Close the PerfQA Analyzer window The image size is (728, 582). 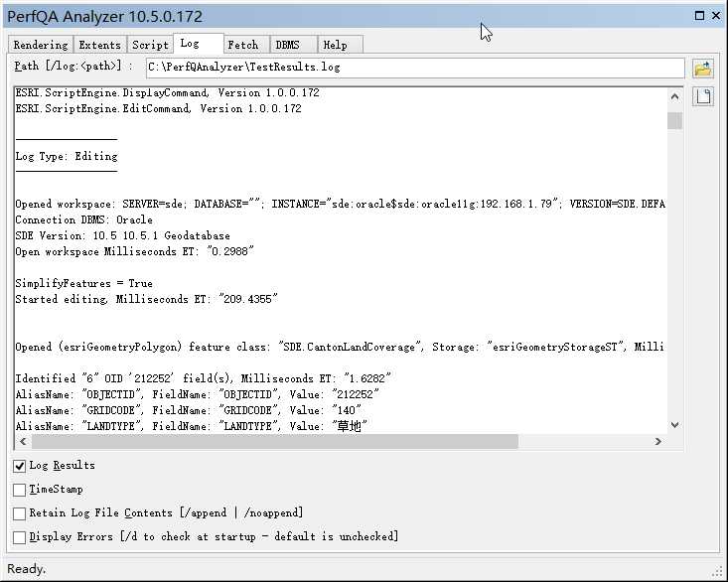[x=716, y=16]
